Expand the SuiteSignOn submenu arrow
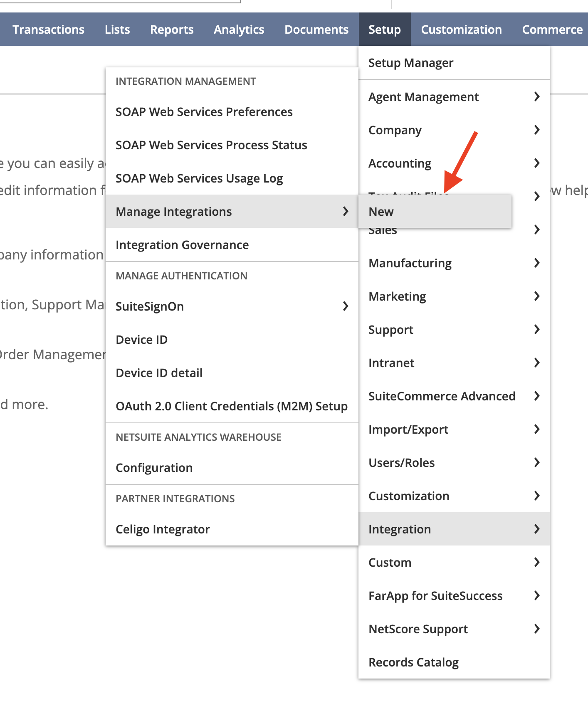Screen dimensions: 588x701 point(345,306)
